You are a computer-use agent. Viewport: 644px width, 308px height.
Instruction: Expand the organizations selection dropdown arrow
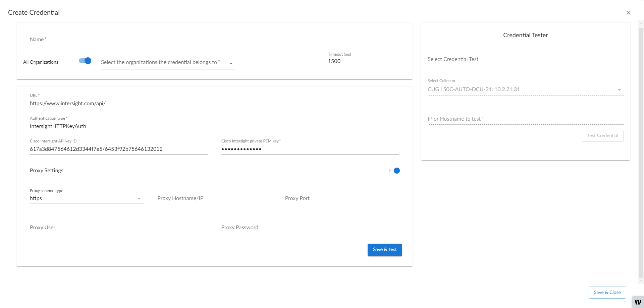(x=231, y=63)
